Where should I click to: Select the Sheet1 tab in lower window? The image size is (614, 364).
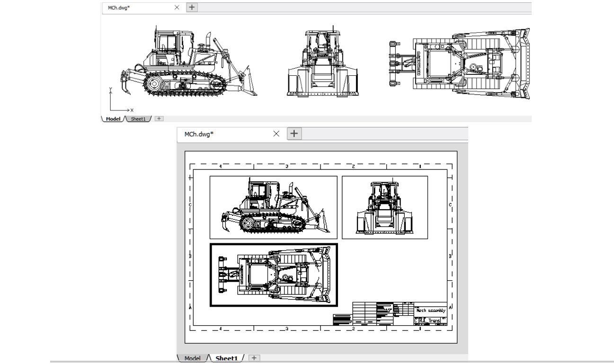pyautogui.click(x=226, y=358)
